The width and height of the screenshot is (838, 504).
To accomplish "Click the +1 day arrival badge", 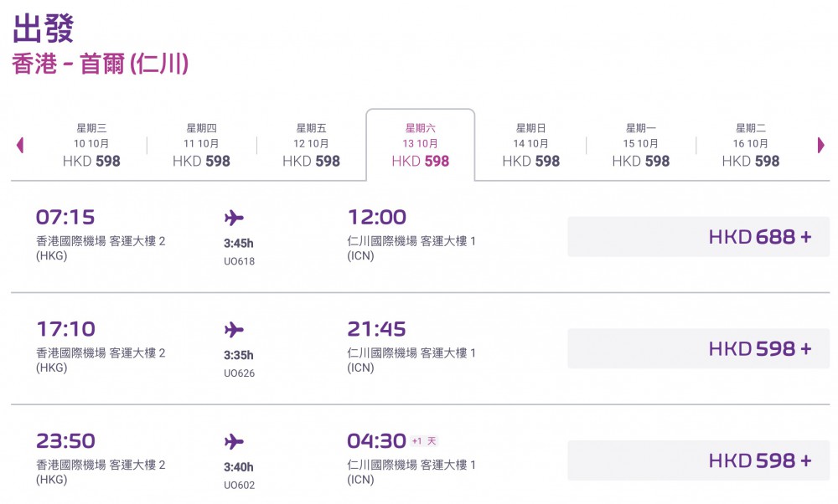I will [425, 441].
